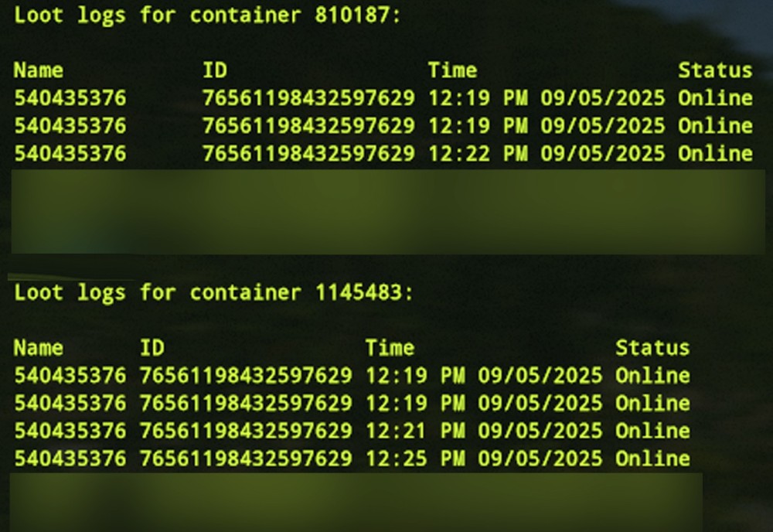Click Online status on the 12:25 PM row
The height and width of the screenshot is (532, 773).
click(652, 459)
